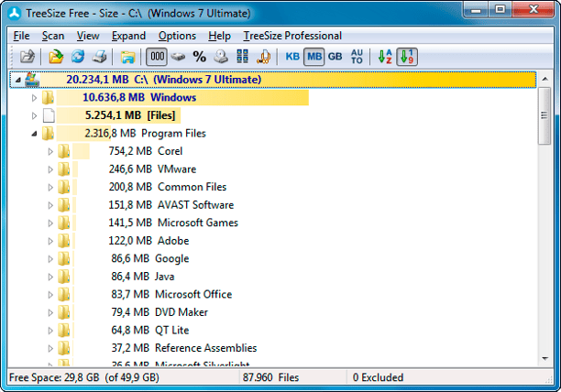Switch size unit to GB

(335, 57)
